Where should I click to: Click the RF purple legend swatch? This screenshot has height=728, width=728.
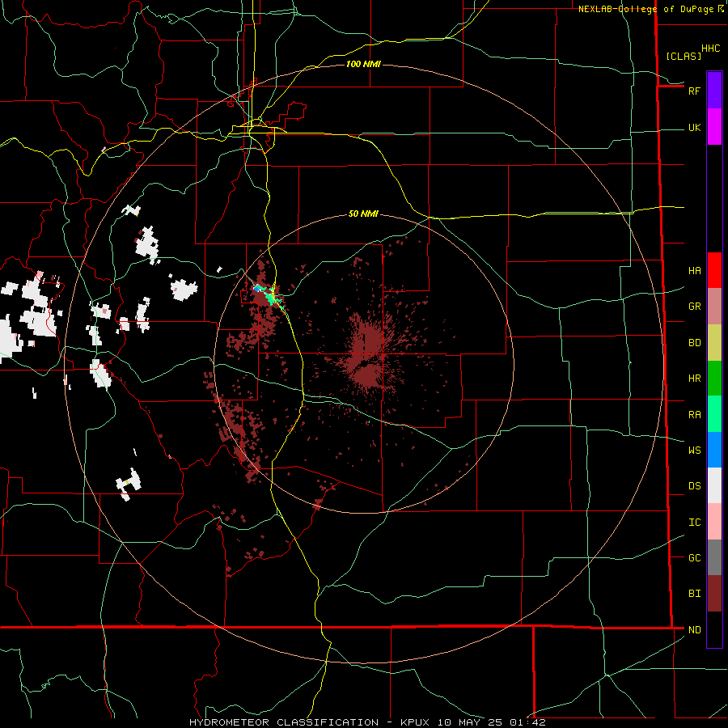[x=714, y=91]
